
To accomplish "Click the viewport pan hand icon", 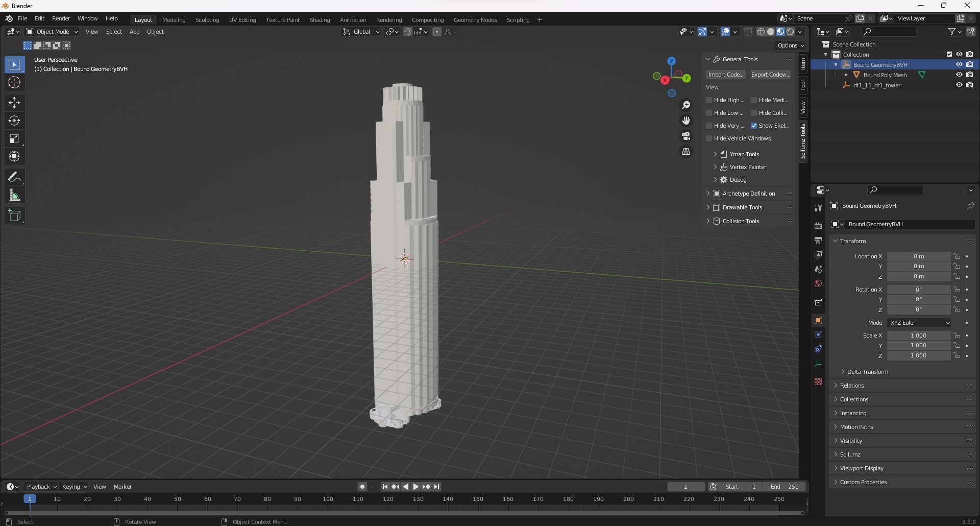I will click(686, 121).
